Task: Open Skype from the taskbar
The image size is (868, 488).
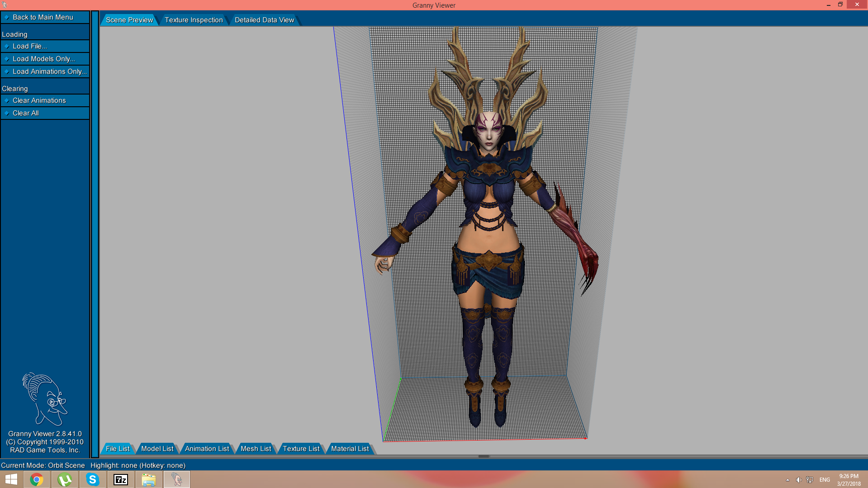Action: click(93, 479)
